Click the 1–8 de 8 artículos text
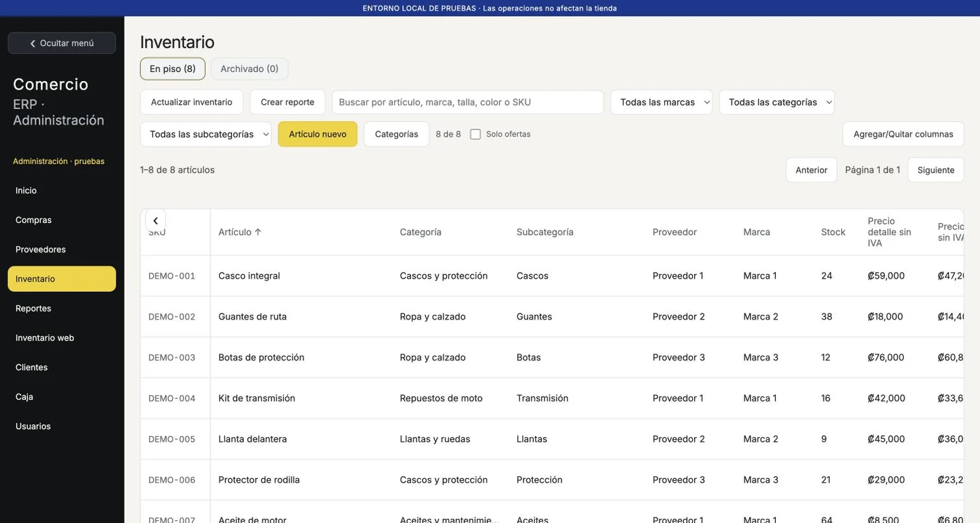Viewport: 980px width, 523px height. click(178, 170)
